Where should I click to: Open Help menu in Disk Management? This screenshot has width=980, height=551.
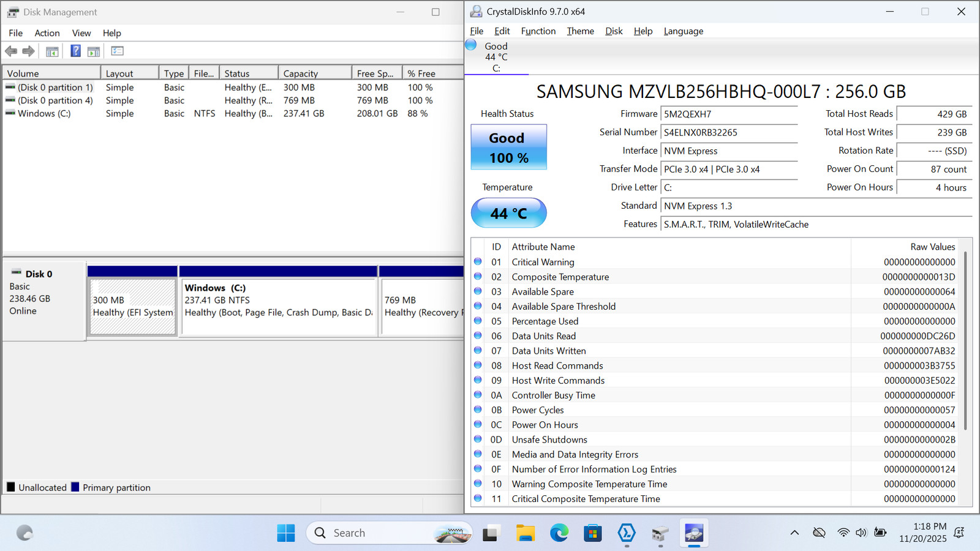(111, 33)
